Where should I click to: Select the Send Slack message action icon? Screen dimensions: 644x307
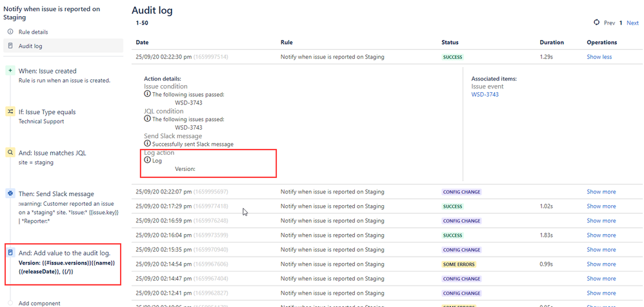[x=10, y=193]
